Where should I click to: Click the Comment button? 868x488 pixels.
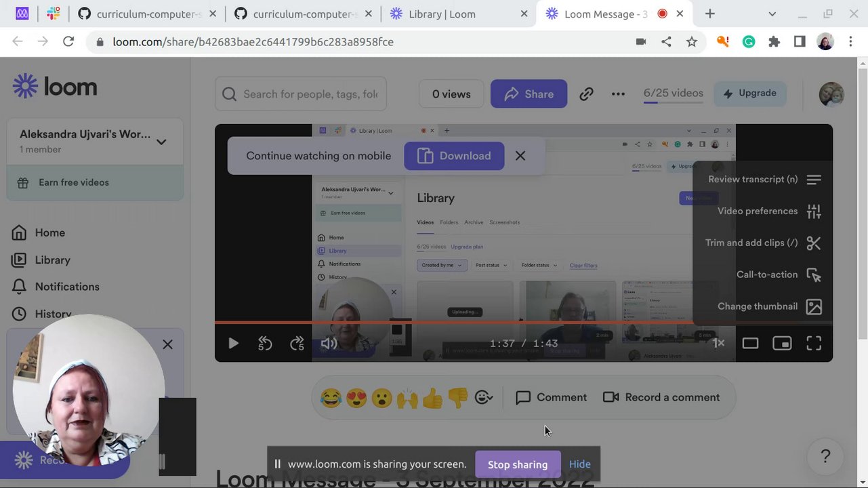(x=551, y=398)
